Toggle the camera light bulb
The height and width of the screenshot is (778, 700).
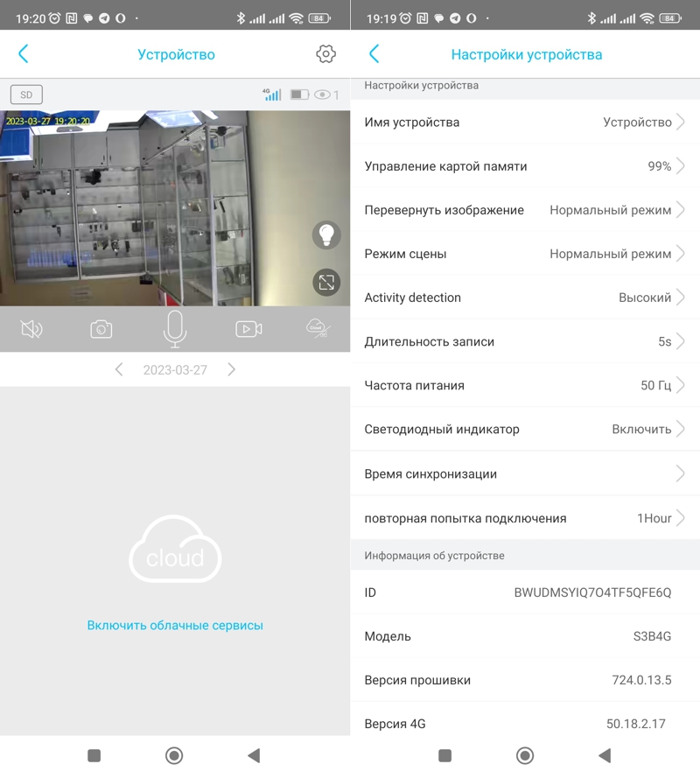click(326, 235)
